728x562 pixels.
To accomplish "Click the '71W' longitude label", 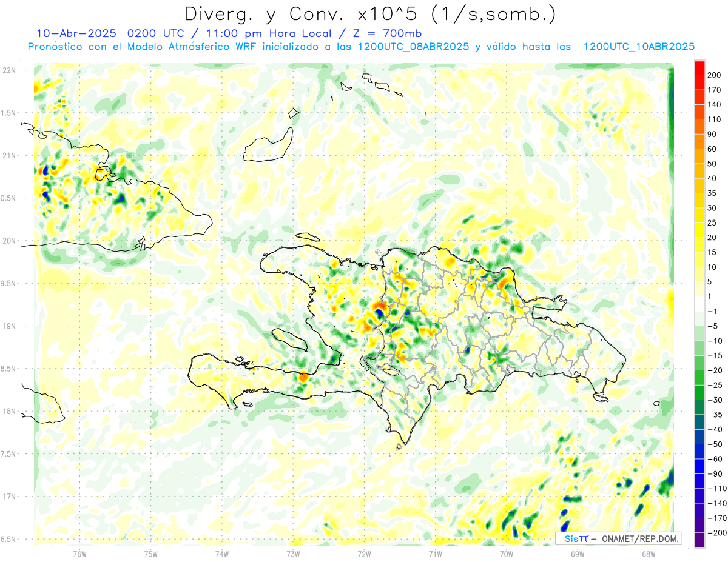I will [x=435, y=554].
